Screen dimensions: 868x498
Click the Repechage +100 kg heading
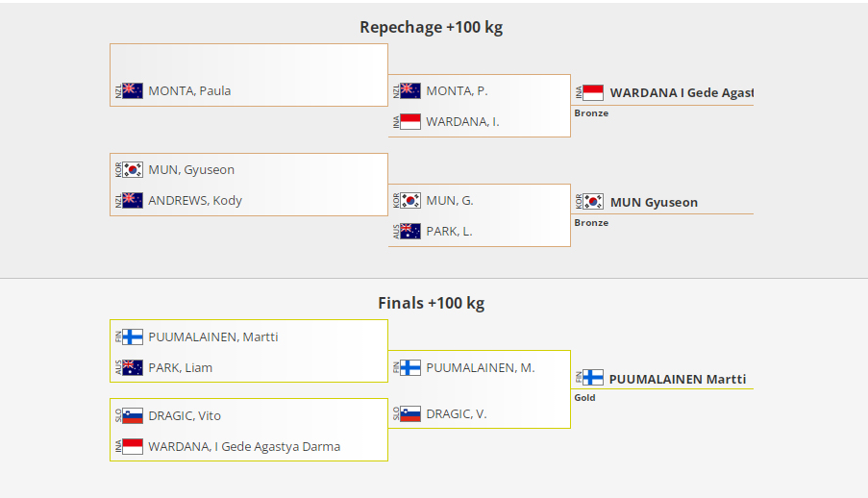click(431, 28)
